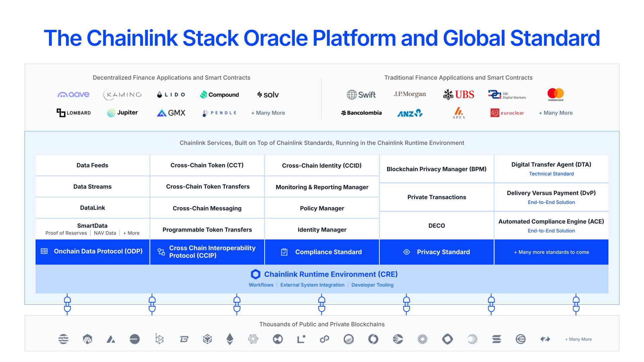Click the Privacy Standard eye icon
This screenshot has height=362, width=644.
[407, 252]
